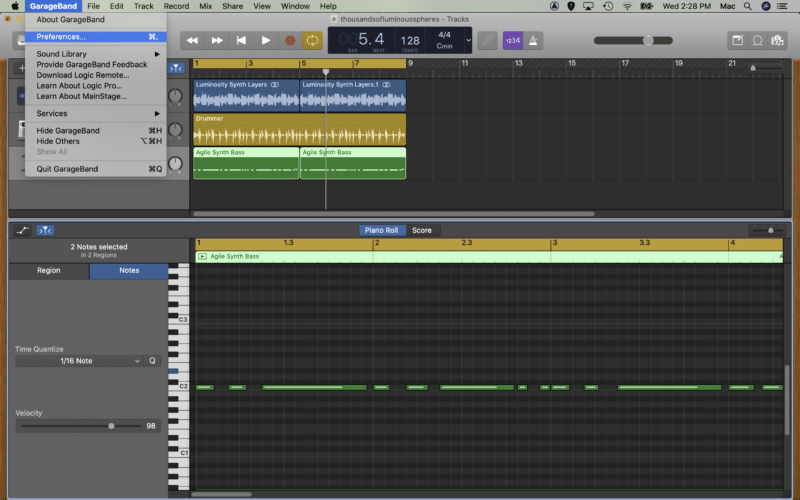Click the Drummer track volume knob
The height and width of the screenshot is (500, 800).
175,130
